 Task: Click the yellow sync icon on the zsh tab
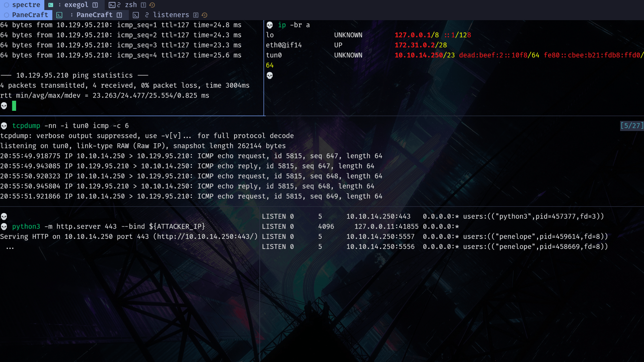coord(152,5)
